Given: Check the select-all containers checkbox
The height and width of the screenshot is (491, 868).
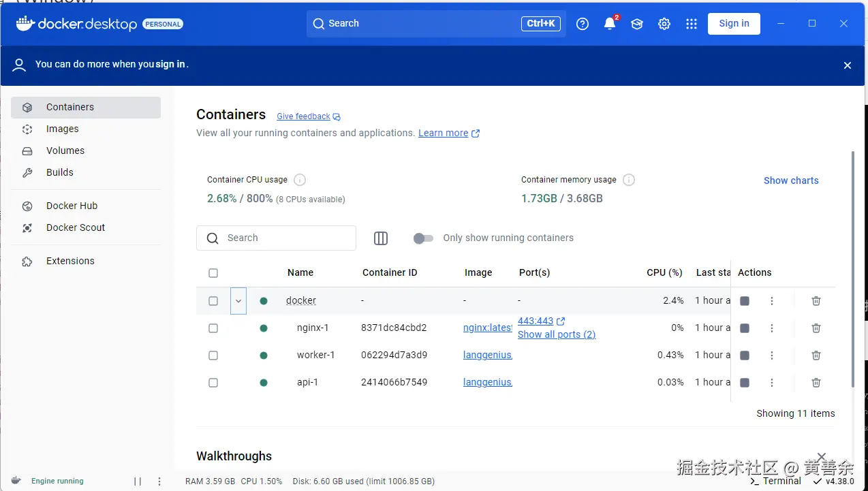Looking at the screenshot, I should tap(213, 273).
